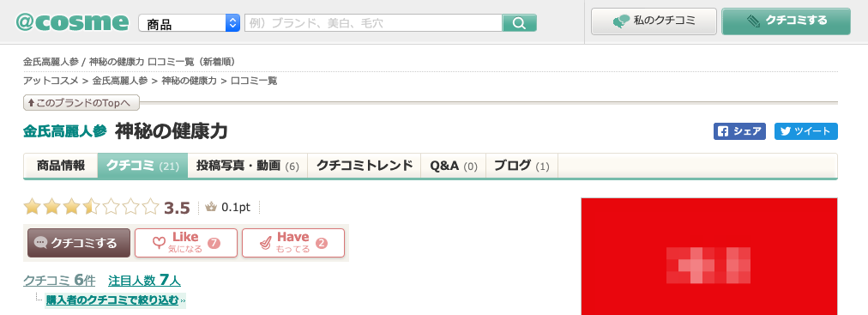
Task: Toggle Like 気になる button
Action: tap(186, 243)
